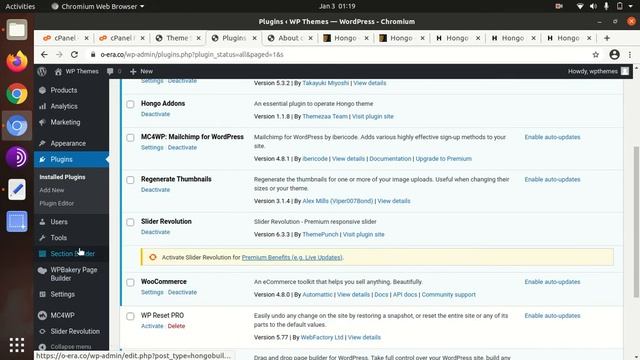This screenshot has height=360, width=640.
Task: Select the Regenerate Thumbnails checkbox
Action: click(x=130, y=180)
